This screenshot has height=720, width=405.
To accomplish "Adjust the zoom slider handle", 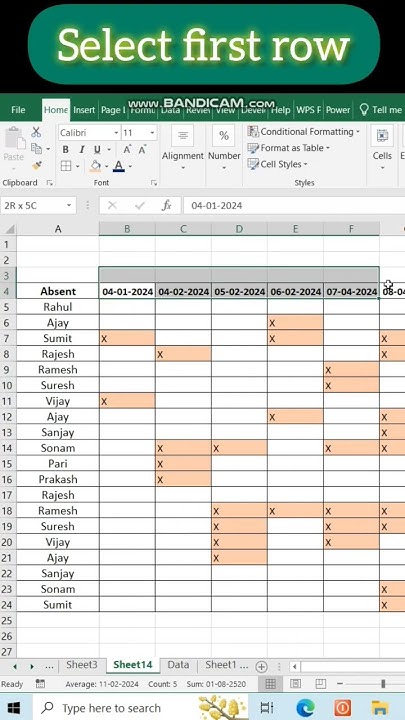I will (x=383, y=684).
